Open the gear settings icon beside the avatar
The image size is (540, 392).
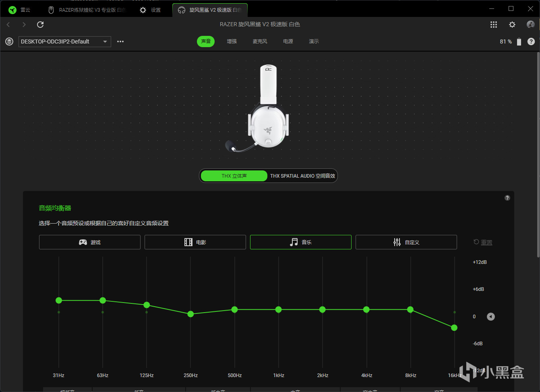pyautogui.click(x=512, y=25)
